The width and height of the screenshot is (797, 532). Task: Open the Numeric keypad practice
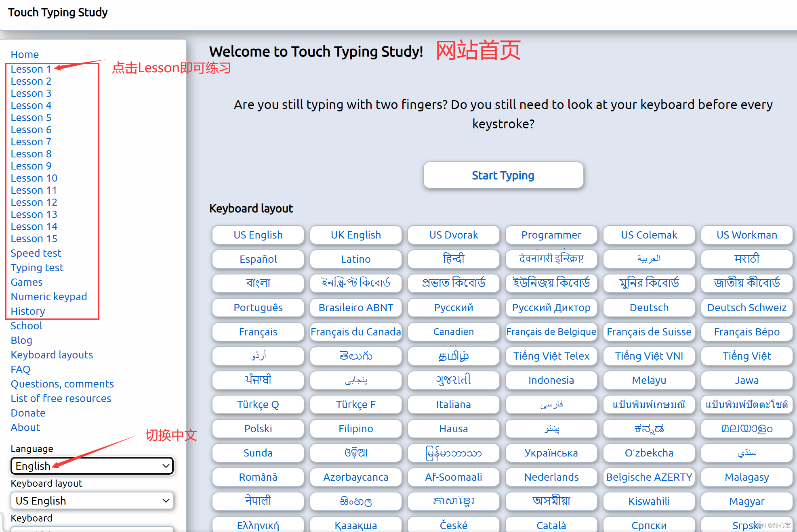tap(49, 297)
